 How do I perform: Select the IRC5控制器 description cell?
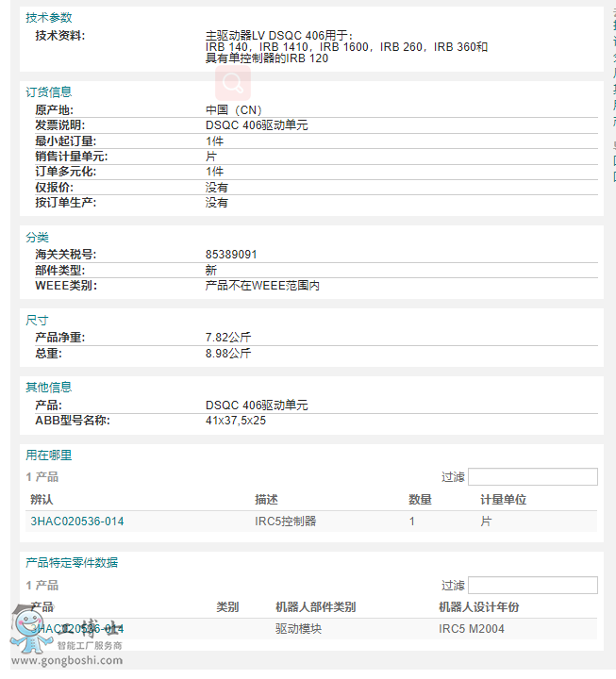pyautogui.click(x=285, y=521)
